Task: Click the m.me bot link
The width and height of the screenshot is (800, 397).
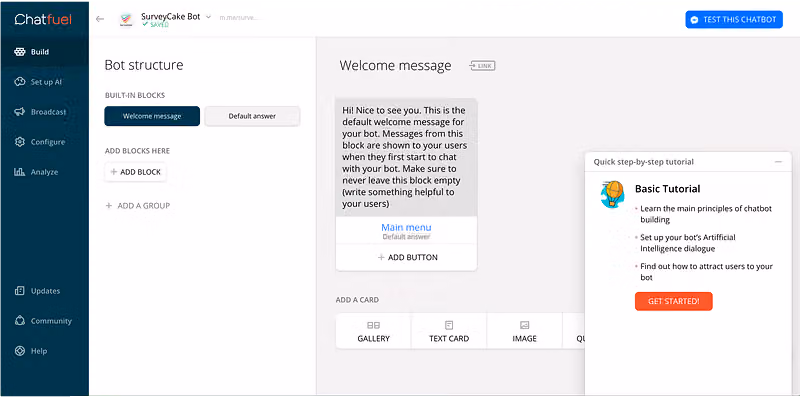Action: pyautogui.click(x=239, y=18)
